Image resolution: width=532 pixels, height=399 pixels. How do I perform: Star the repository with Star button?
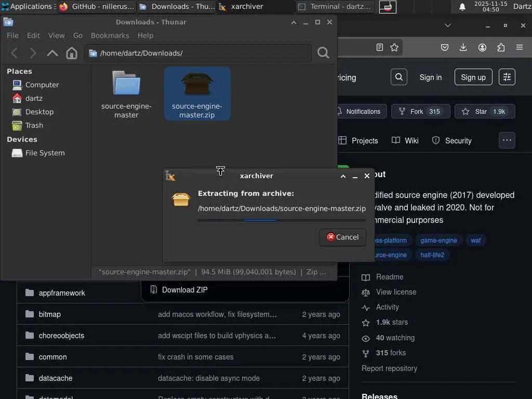[485, 111]
